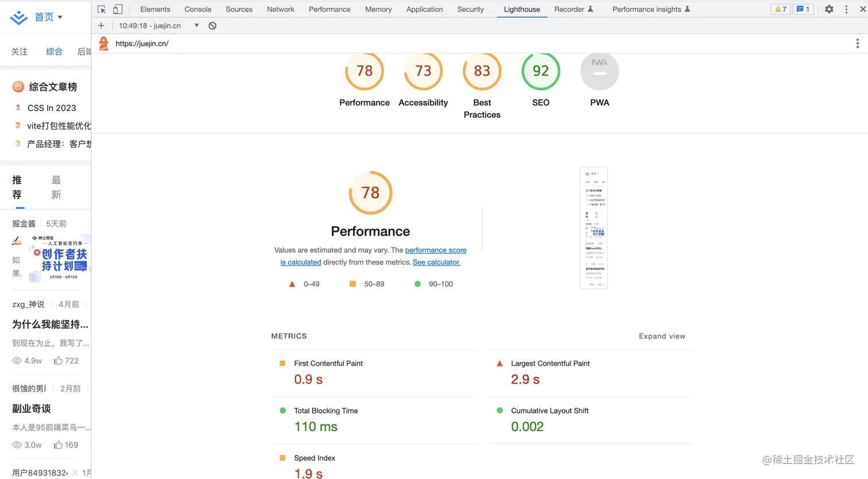Click author name 掘金酱
This screenshot has height=479, width=868.
[x=24, y=223]
